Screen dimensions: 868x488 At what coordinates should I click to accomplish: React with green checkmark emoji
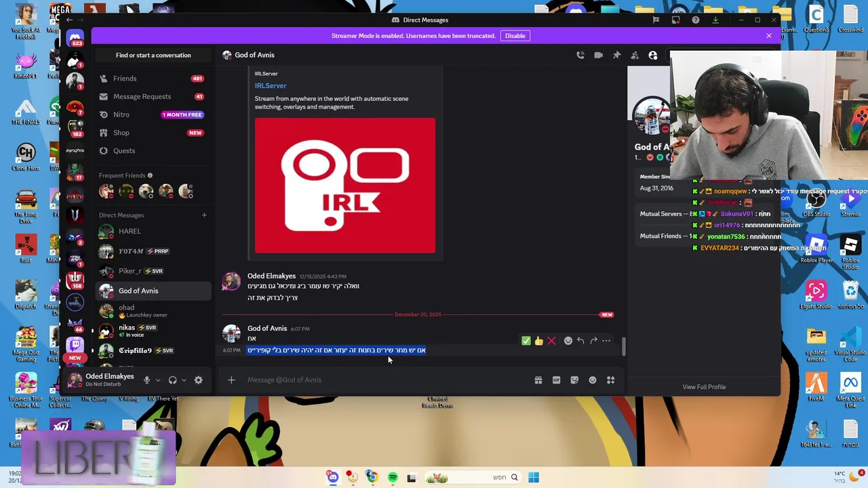click(526, 341)
